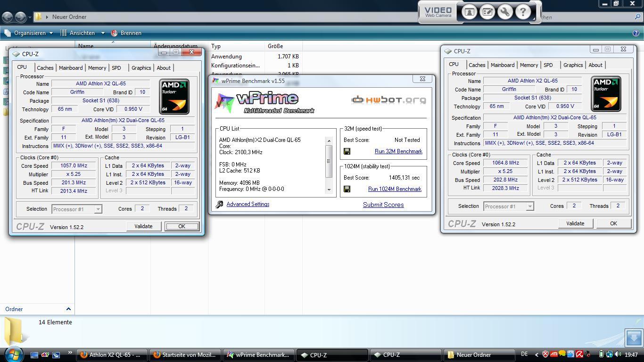Switch to Athlon X2 QL-65 Firefox taskbar button
The image size is (644, 362).
pyautogui.click(x=112, y=355)
